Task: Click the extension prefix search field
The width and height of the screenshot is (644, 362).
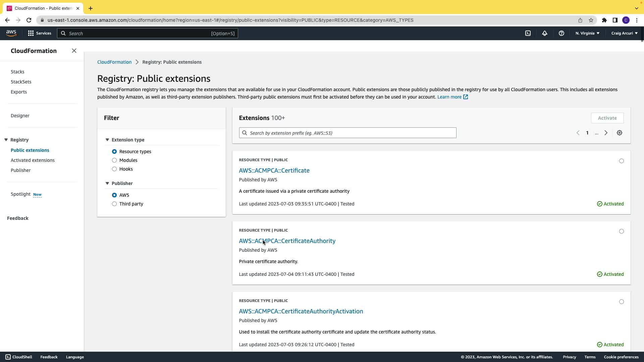Action: coord(347,133)
